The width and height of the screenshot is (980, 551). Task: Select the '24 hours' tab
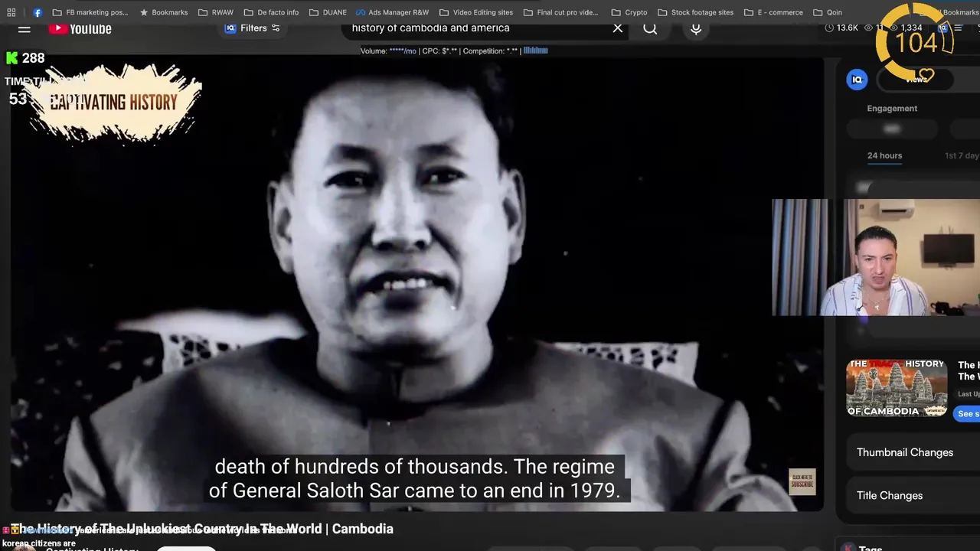[x=884, y=155]
